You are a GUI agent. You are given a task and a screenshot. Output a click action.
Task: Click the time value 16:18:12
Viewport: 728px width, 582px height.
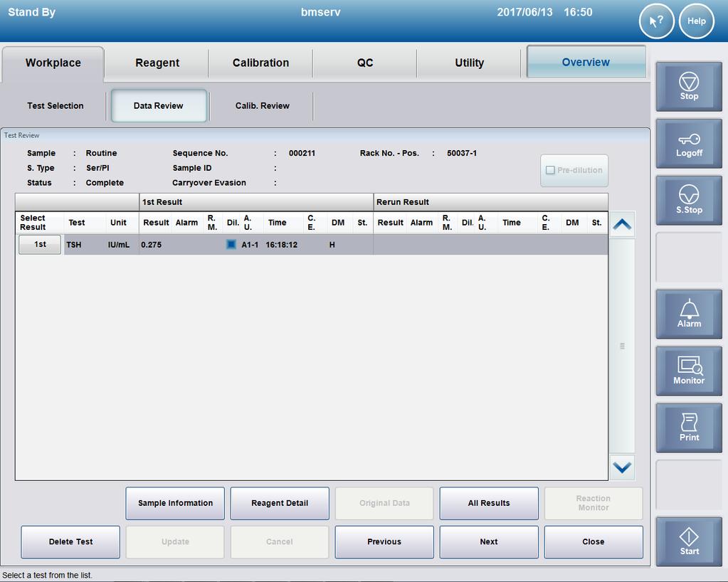(x=281, y=245)
